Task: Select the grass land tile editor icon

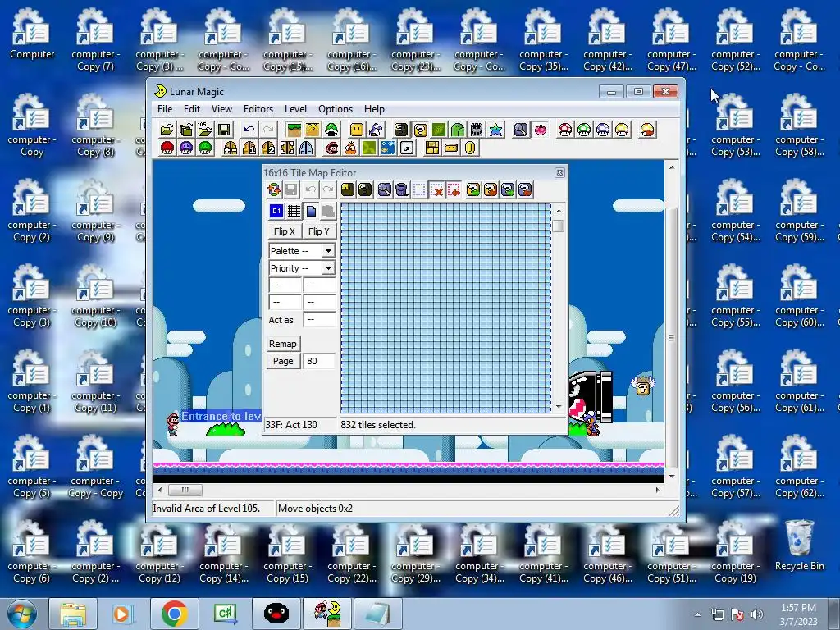Action: [294, 129]
